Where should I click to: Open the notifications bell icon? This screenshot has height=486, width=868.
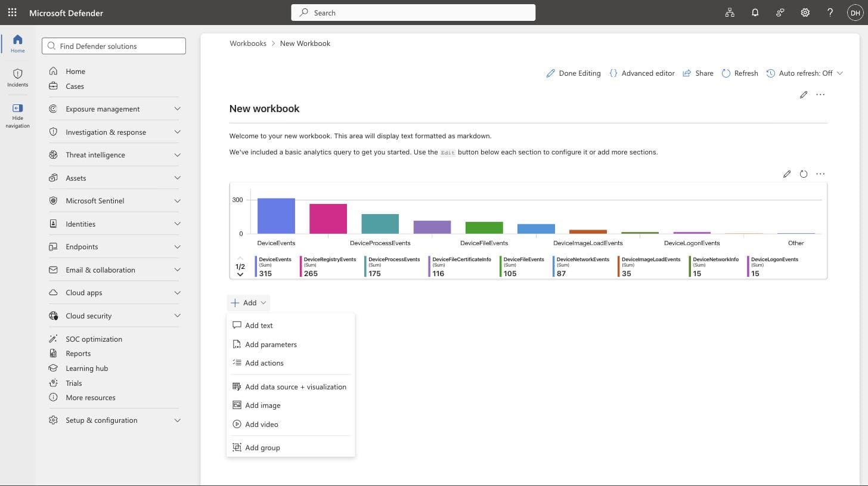tap(755, 13)
